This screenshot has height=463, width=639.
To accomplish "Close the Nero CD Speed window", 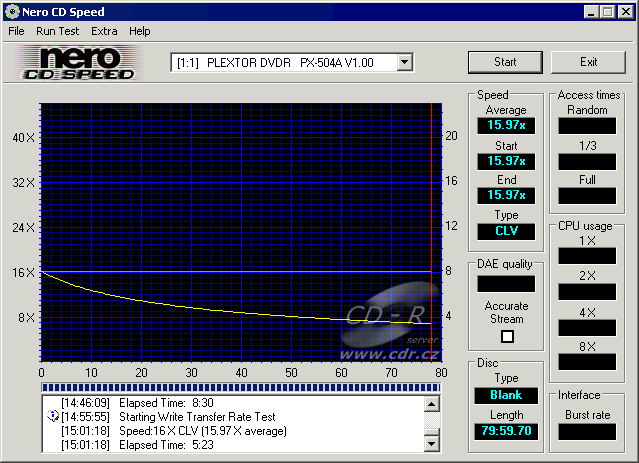I will pyautogui.click(x=626, y=12).
